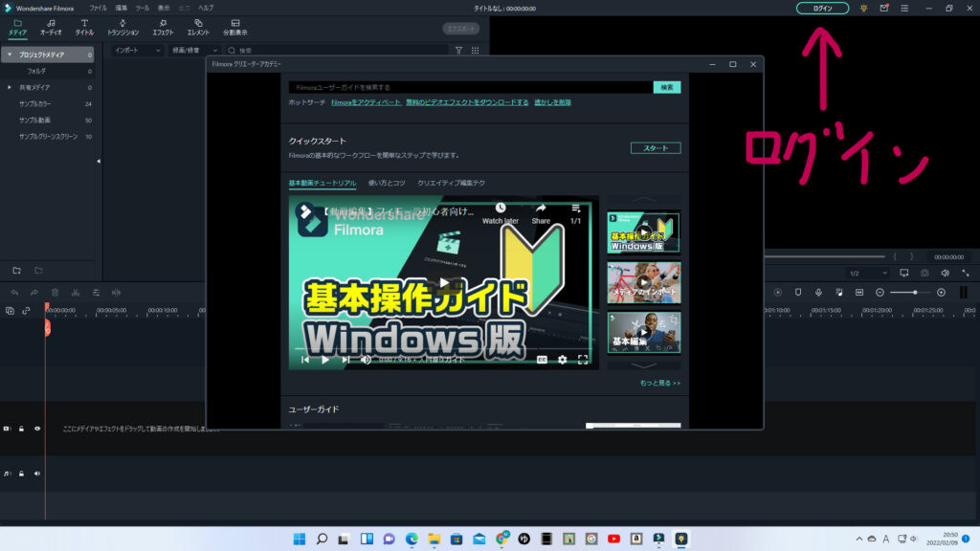This screenshot has width=980, height=551.
Task: Expand the 共有メディア tree node
Action: (10, 87)
